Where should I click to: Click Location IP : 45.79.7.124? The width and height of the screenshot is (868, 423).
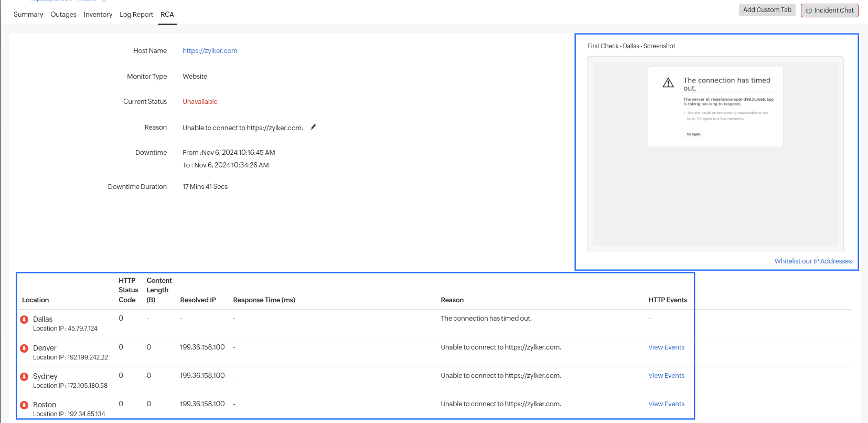click(x=65, y=329)
